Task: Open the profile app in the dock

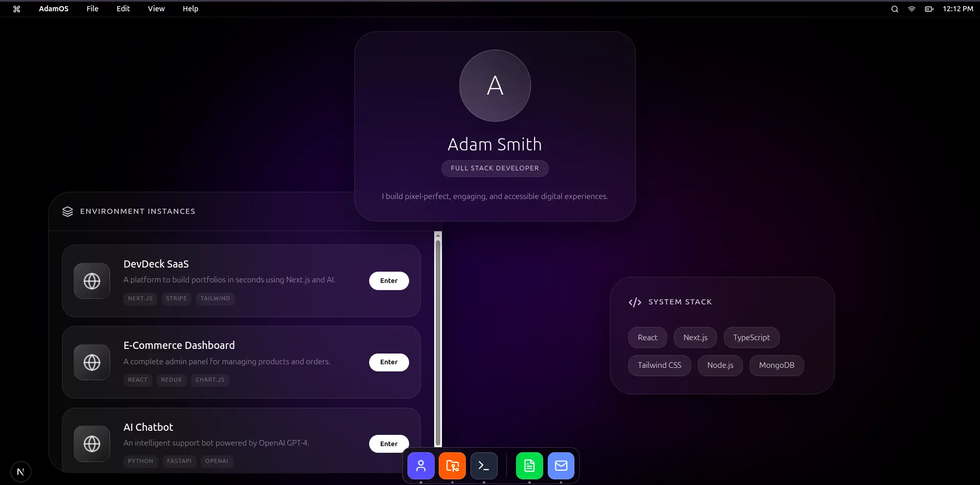Action: coord(421,466)
